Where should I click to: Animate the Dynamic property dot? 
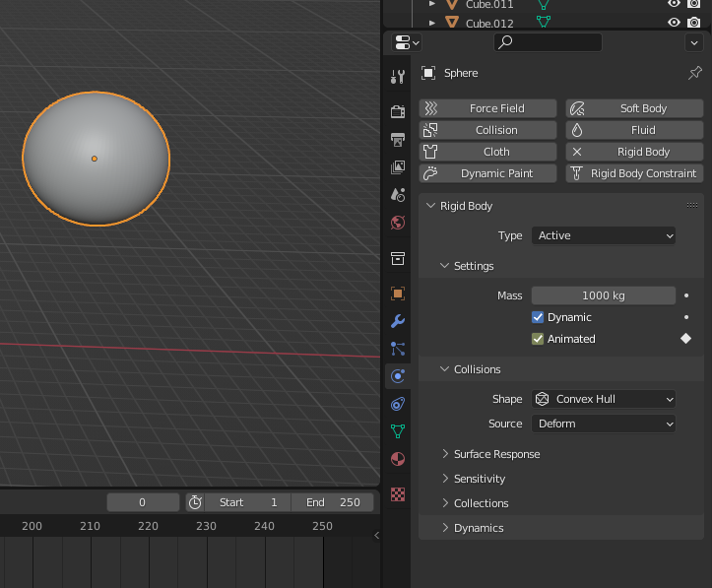686,317
